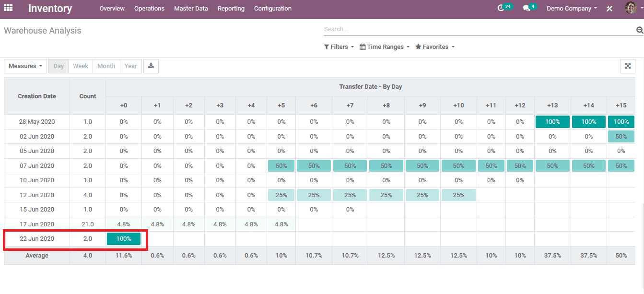This screenshot has width=644, height=294.
Task: Open the Master Data menu
Action: [191, 9]
